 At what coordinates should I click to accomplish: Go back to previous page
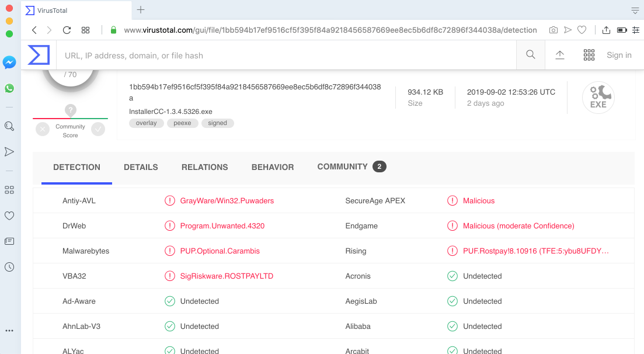(34, 30)
